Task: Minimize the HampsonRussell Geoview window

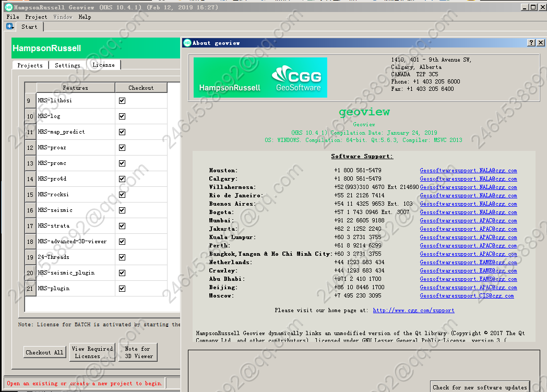Action: click(525, 7)
